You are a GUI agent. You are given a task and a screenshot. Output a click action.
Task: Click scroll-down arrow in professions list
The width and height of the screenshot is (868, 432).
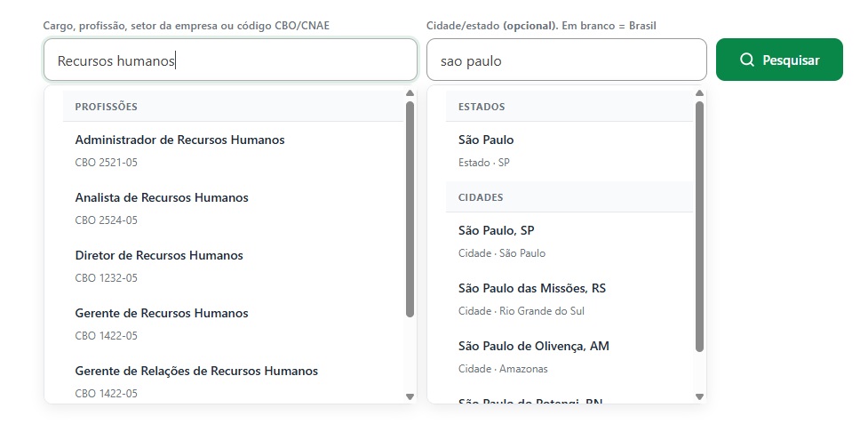[x=410, y=396]
